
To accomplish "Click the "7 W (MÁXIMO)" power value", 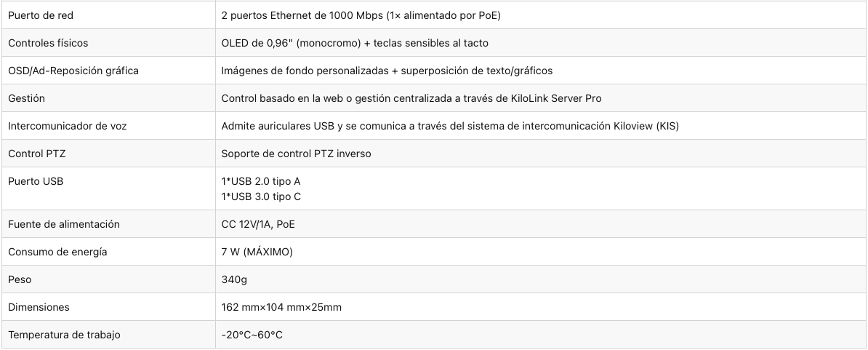I will pos(257,252).
